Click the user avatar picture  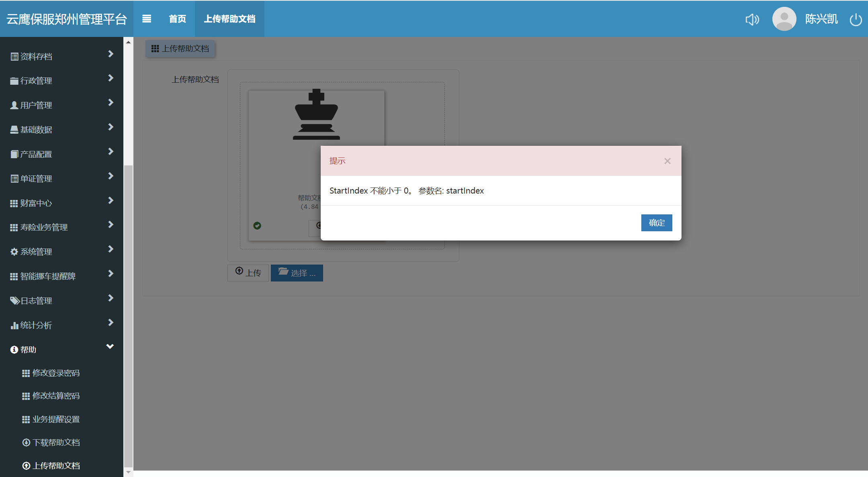(x=784, y=19)
